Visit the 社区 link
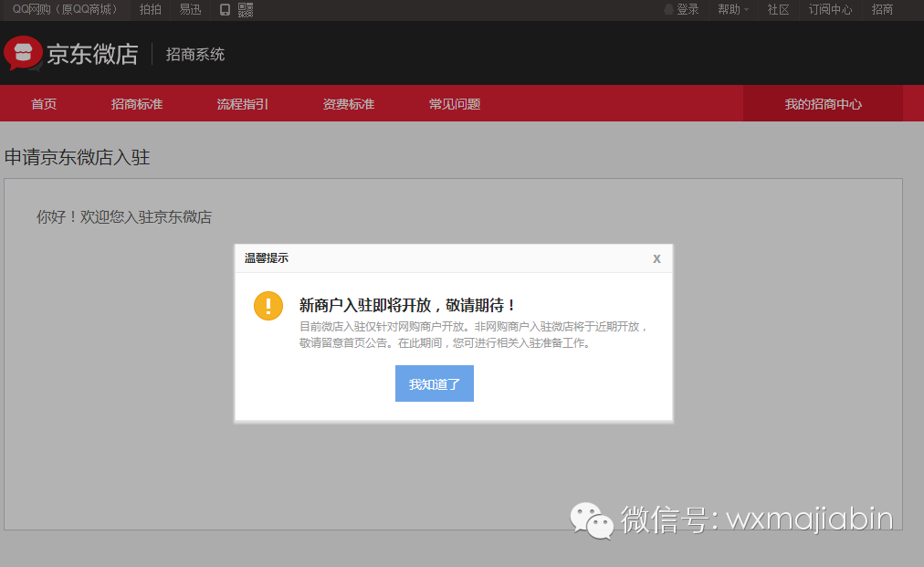This screenshot has height=567, width=924. [778, 9]
